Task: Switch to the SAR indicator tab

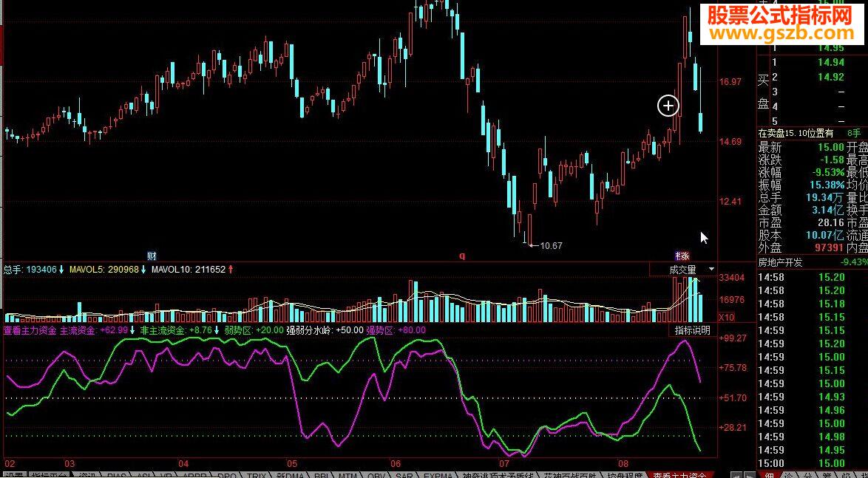Action: (x=404, y=475)
